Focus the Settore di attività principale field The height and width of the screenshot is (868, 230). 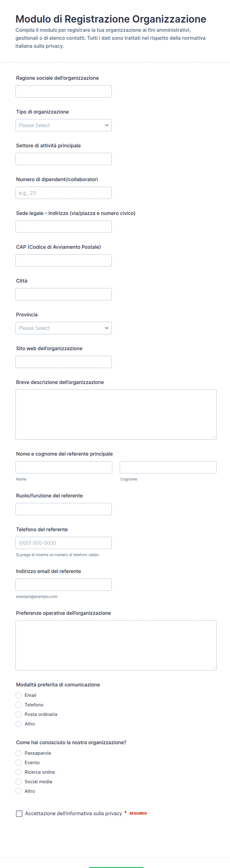pos(64,159)
